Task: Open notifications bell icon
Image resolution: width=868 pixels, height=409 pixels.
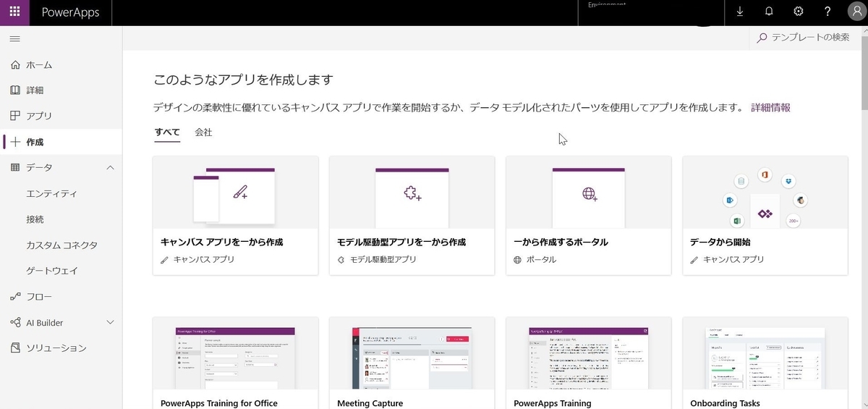Action: coord(769,12)
